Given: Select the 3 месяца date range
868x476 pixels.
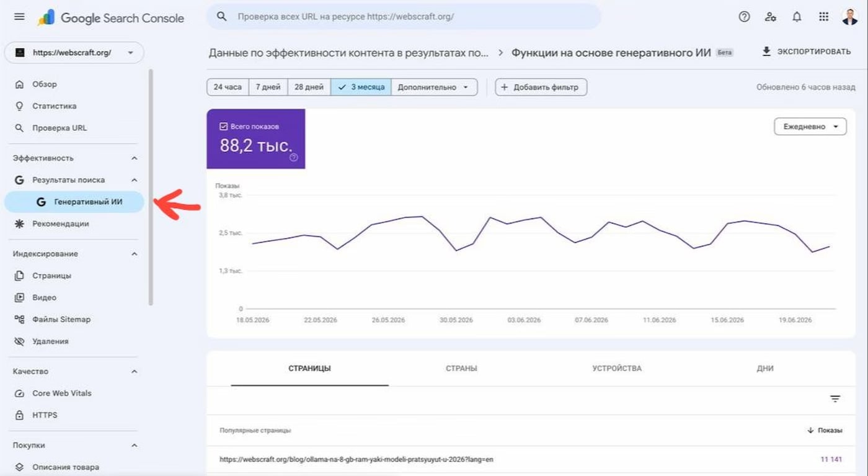Looking at the screenshot, I should coord(361,88).
